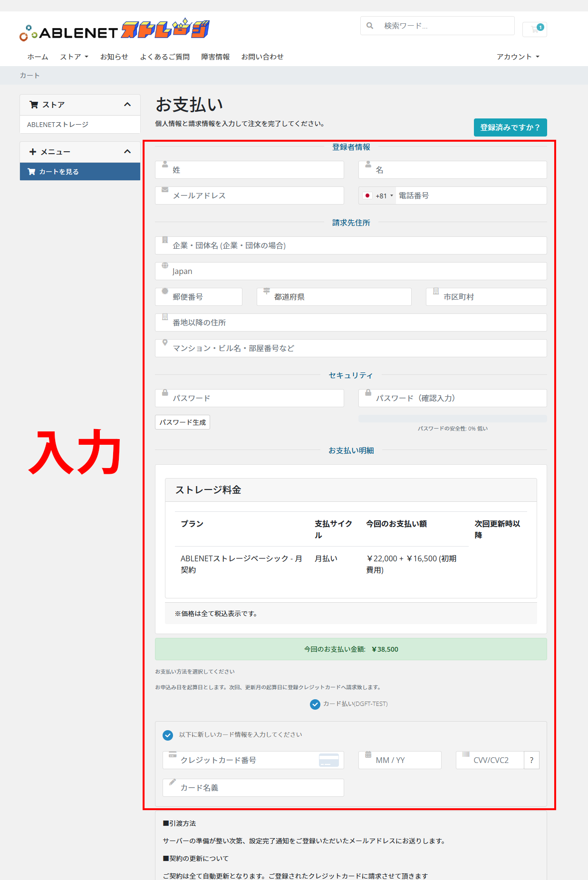This screenshot has width=588, height=880.
Task: Click the CVV help question mark
Action: point(531,760)
